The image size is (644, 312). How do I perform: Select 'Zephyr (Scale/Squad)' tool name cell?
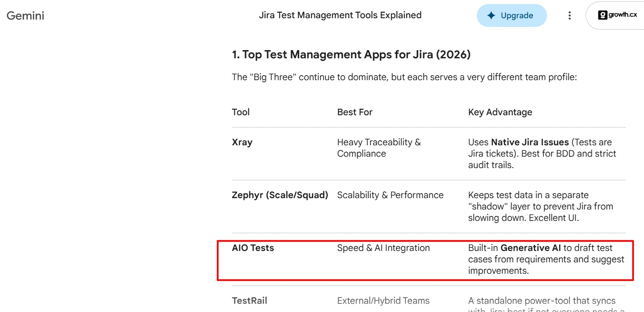tap(280, 195)
